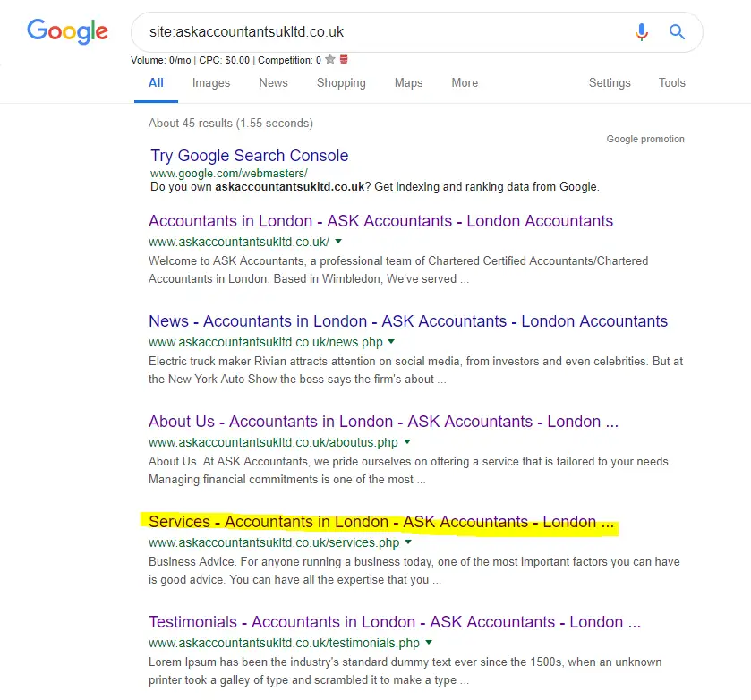Click the red database icon beside Competition
751x700 pixels.
(344, 59)
